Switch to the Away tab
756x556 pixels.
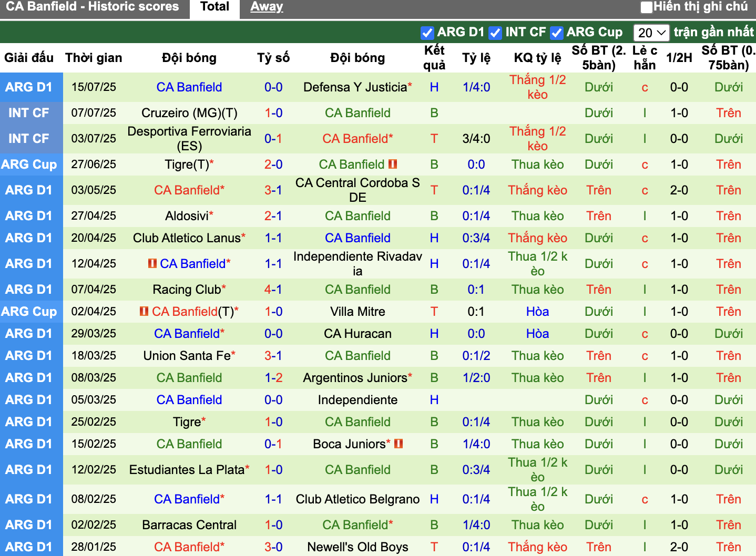(x=267, y=7)
